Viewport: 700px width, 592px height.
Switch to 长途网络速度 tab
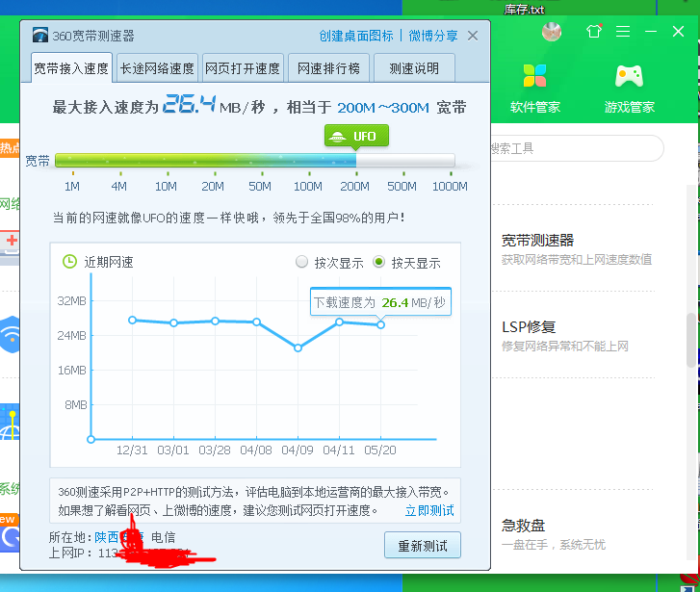[157, 67]
